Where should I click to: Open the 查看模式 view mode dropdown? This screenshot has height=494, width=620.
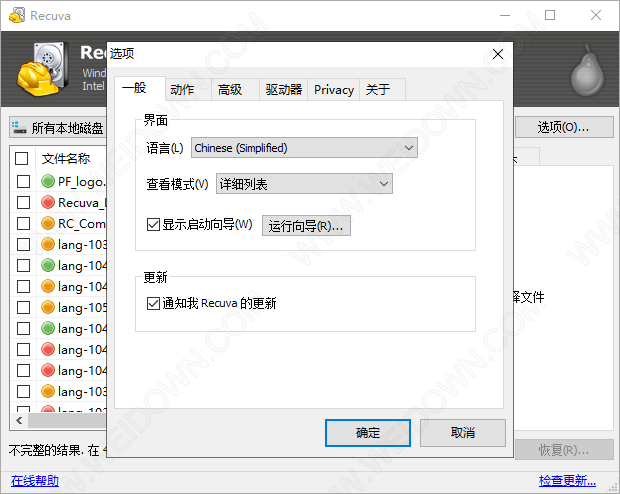pyautogui.click(x=304, y=184)
